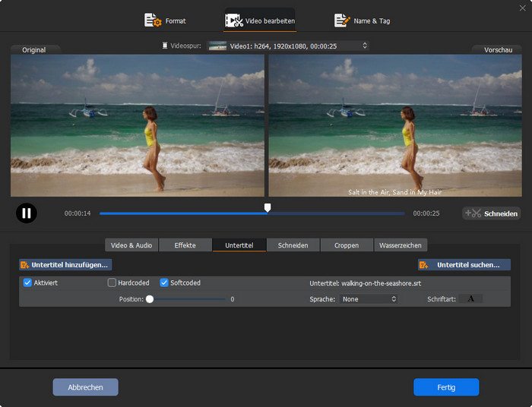
Task: Go to the Croppen tab
Action: pos(347,245)
